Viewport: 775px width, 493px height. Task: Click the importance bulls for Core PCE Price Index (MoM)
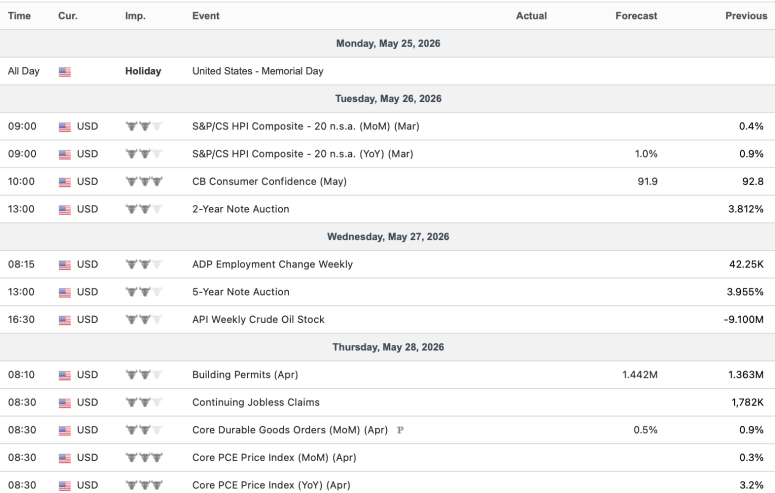point(144,457)
